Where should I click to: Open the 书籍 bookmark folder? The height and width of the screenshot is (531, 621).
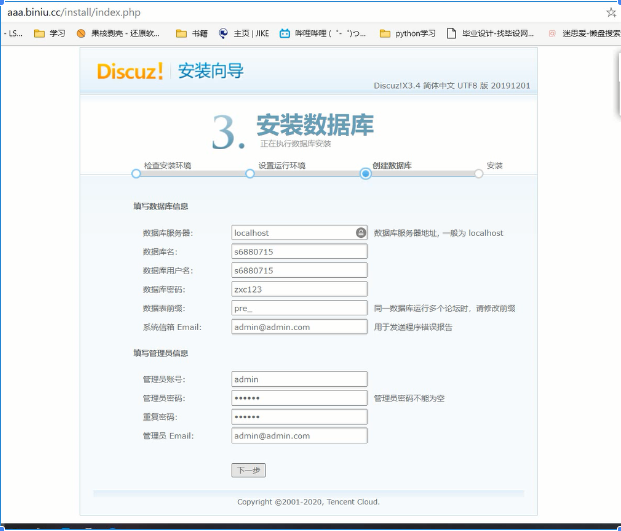click(x=192, y=34)
